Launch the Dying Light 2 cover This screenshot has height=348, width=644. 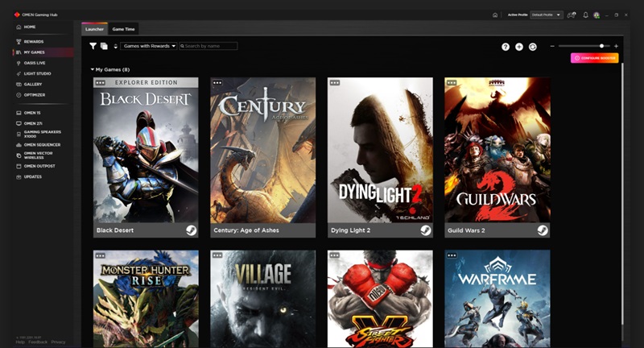pyautogui.click(x=380, y=151)
